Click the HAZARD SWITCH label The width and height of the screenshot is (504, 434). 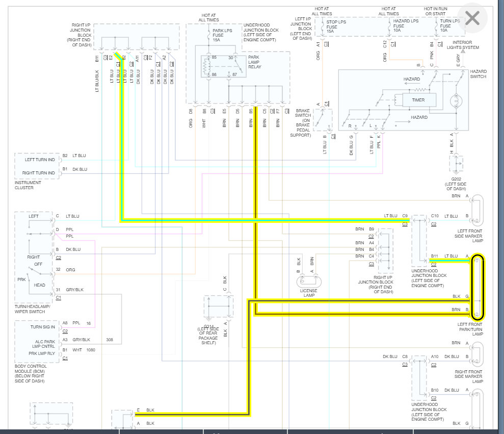coord(479,74)
